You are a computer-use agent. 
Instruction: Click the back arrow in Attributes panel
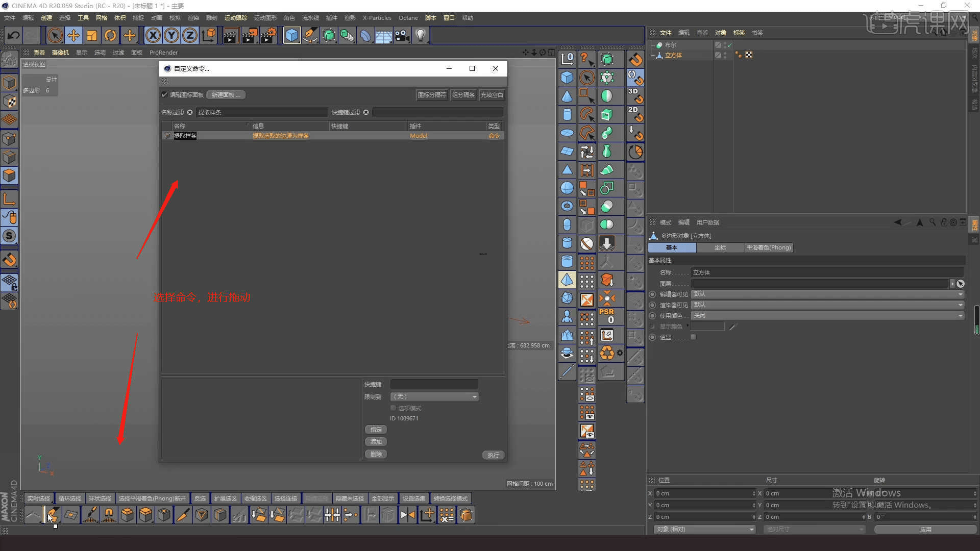898,222
